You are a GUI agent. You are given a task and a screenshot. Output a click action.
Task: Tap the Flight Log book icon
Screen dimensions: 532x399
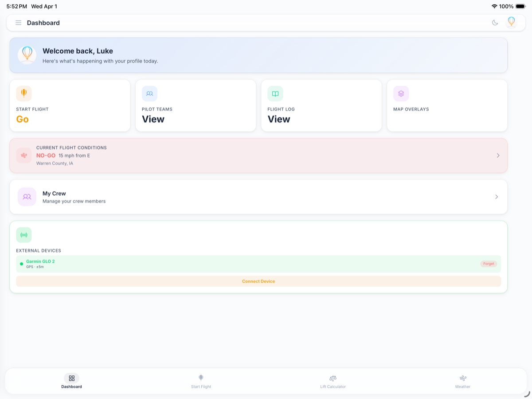coord(275,94)
